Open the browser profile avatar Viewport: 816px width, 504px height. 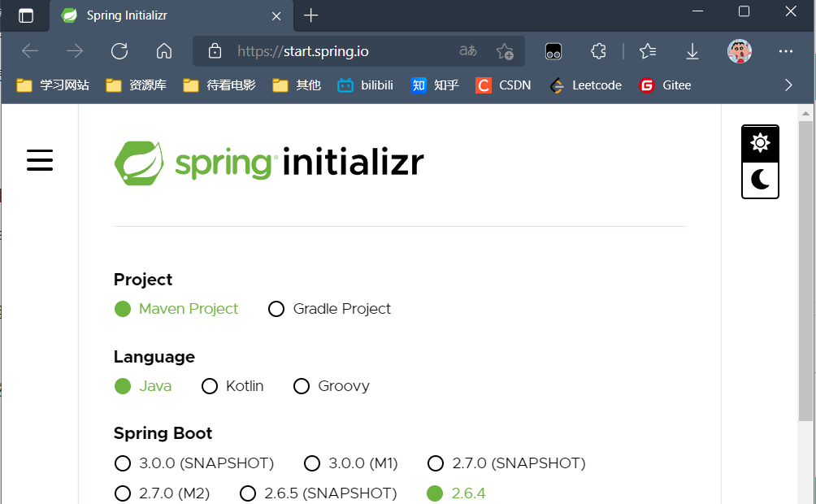pos(739,51)
